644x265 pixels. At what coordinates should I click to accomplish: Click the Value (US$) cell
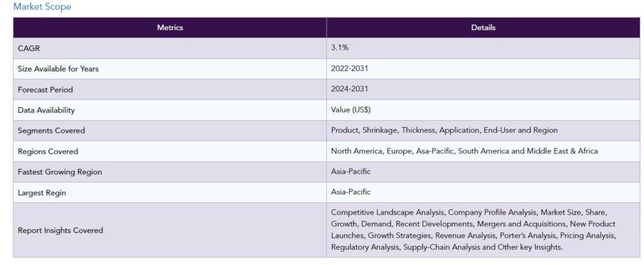(483, 110)
